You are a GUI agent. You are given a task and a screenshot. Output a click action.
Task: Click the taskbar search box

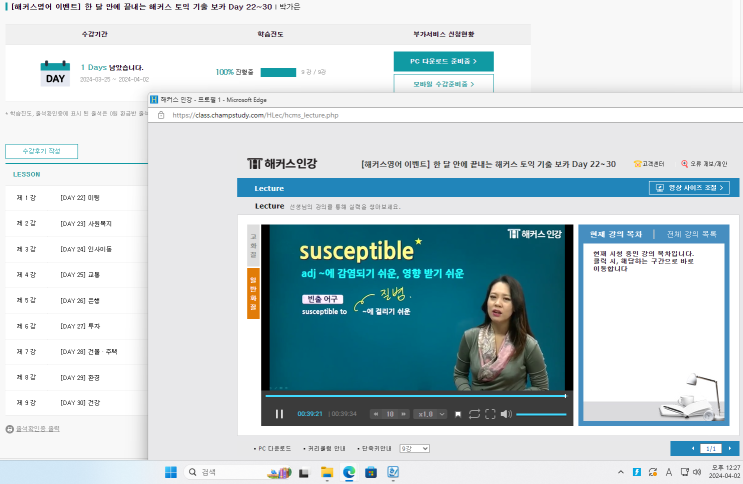[x=237, y=472]
